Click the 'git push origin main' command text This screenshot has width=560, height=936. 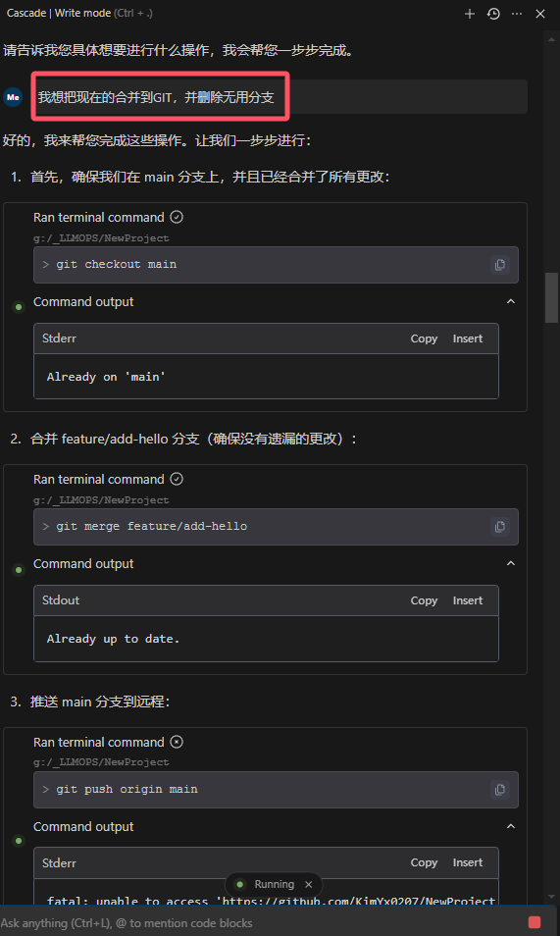127,789
